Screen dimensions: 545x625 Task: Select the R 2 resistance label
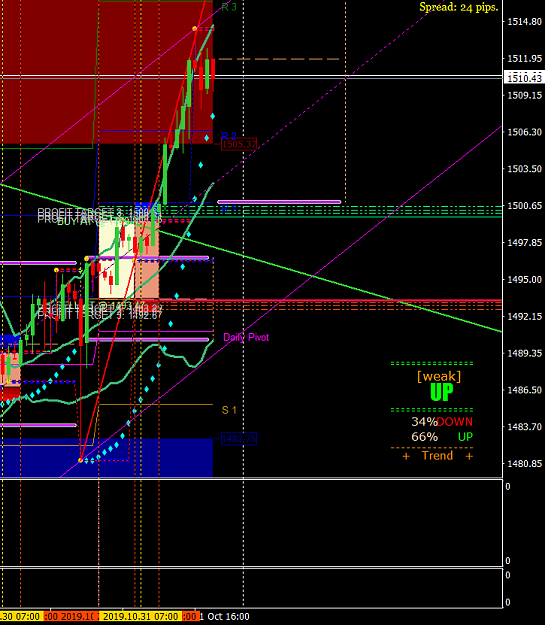point(229,136)
